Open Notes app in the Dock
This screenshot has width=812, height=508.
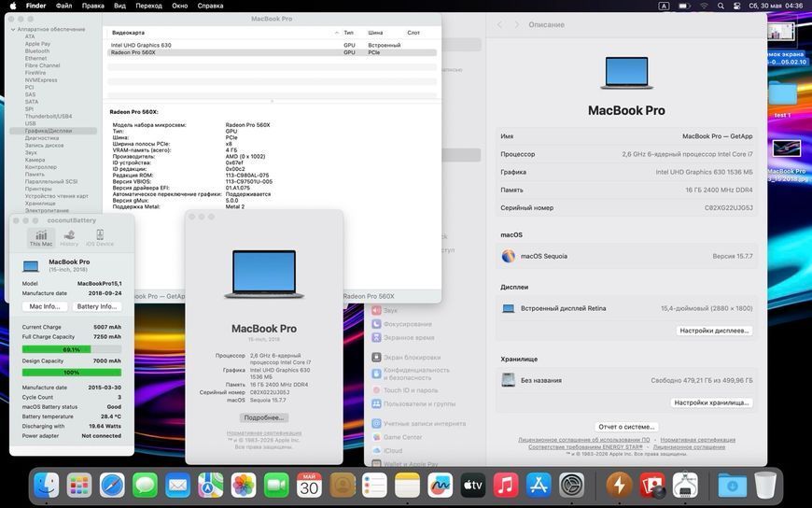point(407,486)
